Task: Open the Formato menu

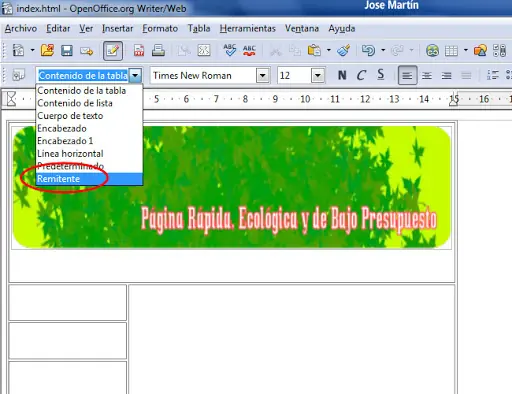Action: tap(160, 29)
